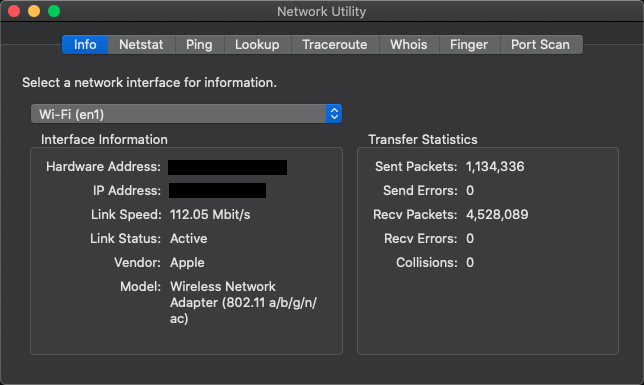The height and width of the screenshot is (385, 644).
Task: Open the Port Scan tab
Action: click(x=540, y=44)
